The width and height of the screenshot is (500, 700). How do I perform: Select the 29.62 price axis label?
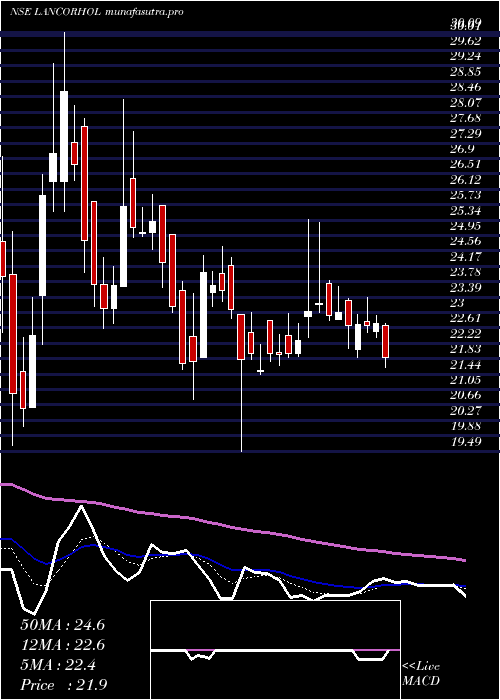[466, 42]
